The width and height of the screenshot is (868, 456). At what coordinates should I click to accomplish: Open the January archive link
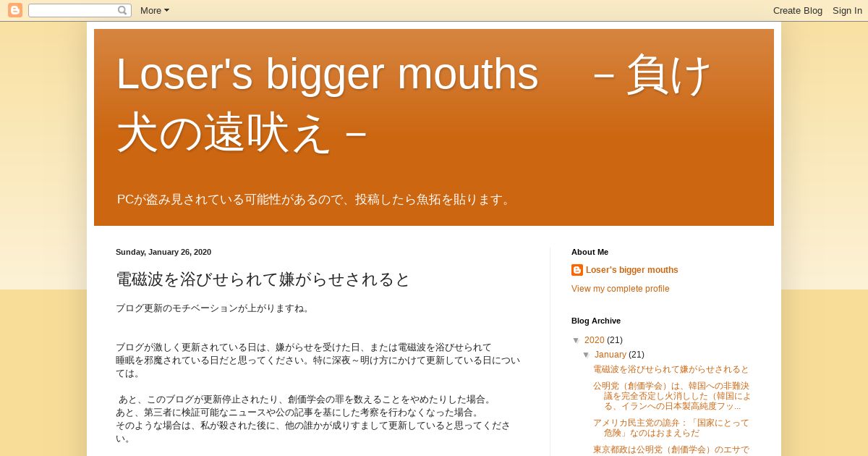click(x=610, y=355)
